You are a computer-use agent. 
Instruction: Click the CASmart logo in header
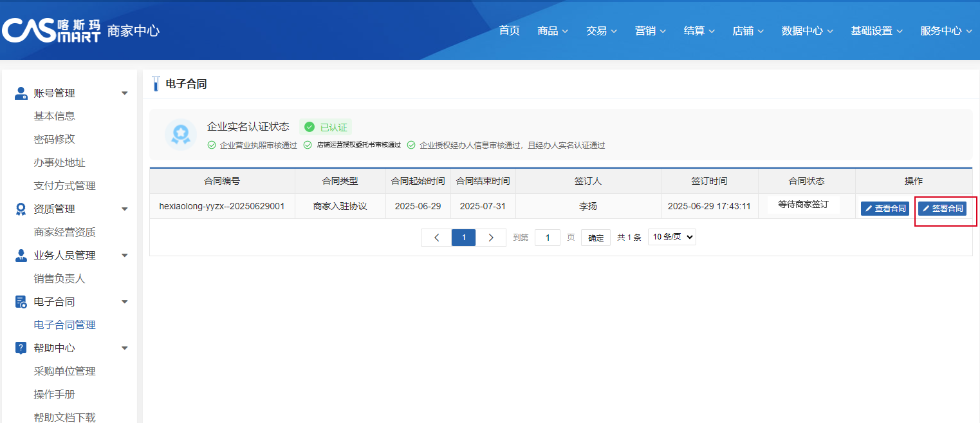[x=51, y=30]
